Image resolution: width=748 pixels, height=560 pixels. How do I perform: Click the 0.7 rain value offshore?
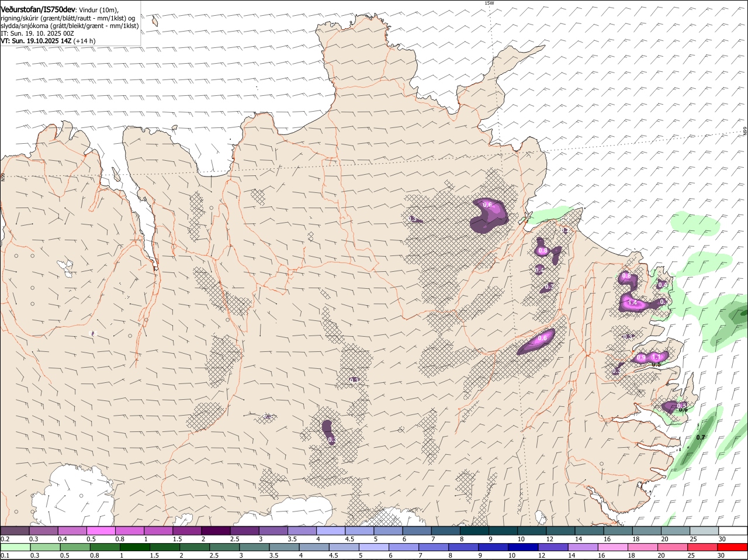(x=701, y=437)
